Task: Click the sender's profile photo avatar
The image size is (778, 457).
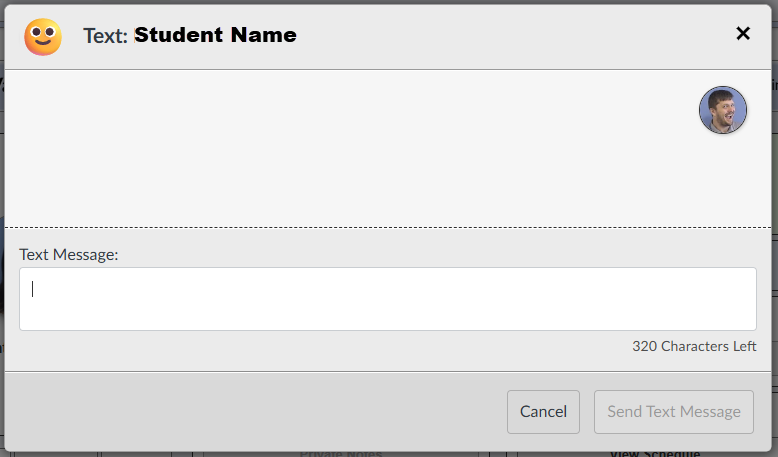Action: (722, 110)
